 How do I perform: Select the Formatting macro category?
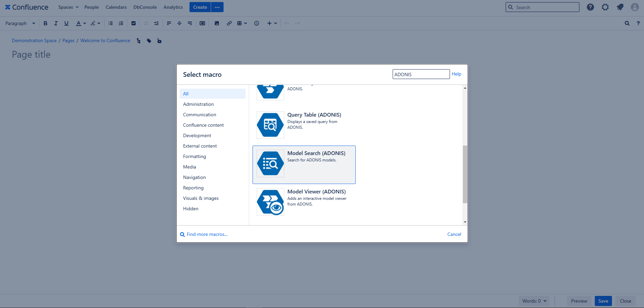[x=195, y=156]
